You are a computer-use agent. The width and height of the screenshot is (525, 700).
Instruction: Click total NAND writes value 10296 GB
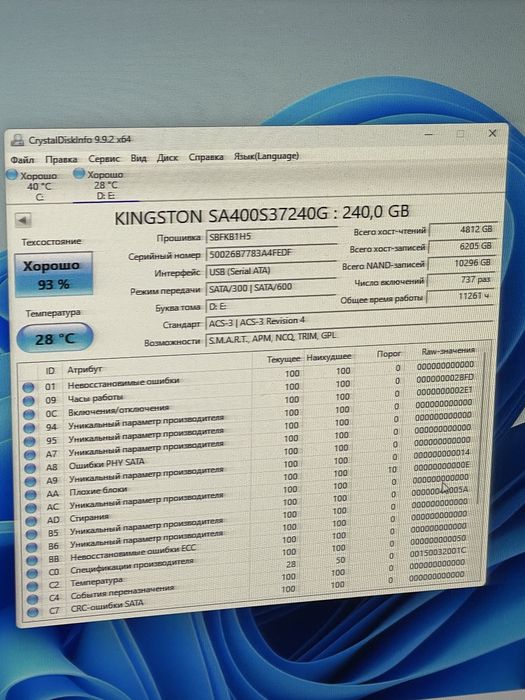click(462, 263)
